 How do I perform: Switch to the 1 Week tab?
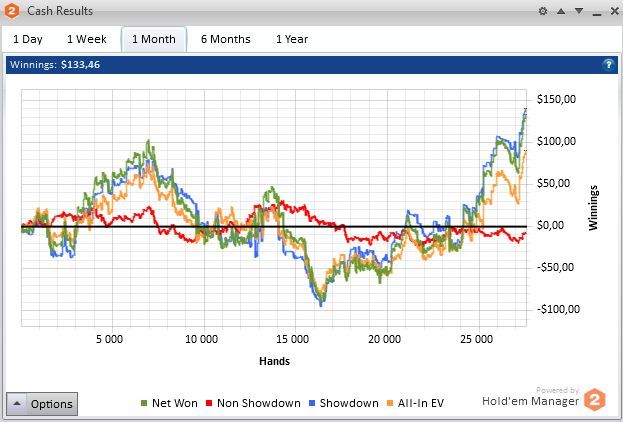click(x=87, y=39)
